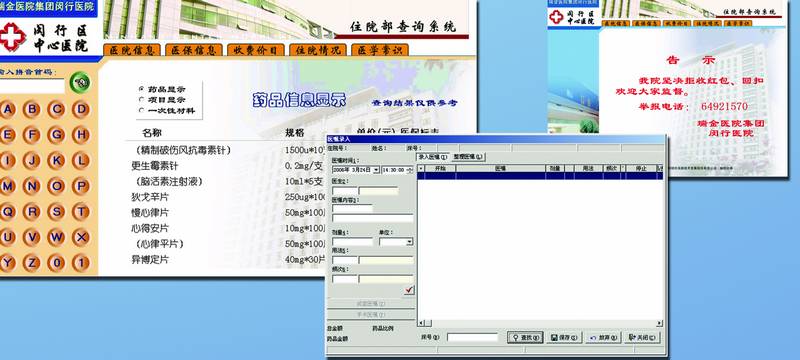Click the green pinyin search icon
The height and width of the screenshot is (360, 800).
(x=80, y=82)
